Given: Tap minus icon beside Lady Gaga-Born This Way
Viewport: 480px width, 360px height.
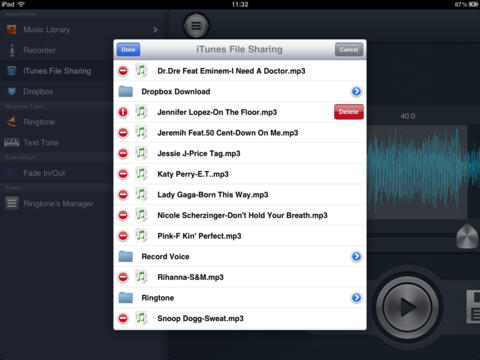Looking at the screenshot, I should pos(123,195).
